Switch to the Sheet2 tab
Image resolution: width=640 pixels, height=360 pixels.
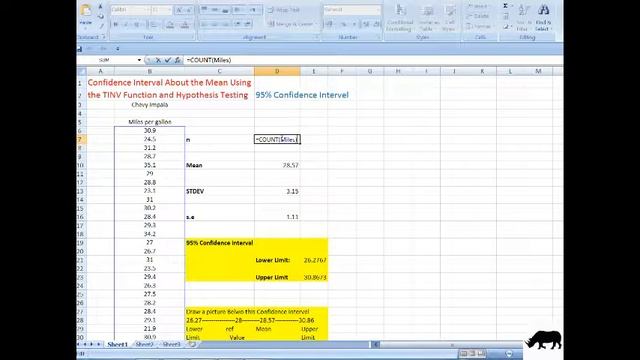(x=144, y=344)
